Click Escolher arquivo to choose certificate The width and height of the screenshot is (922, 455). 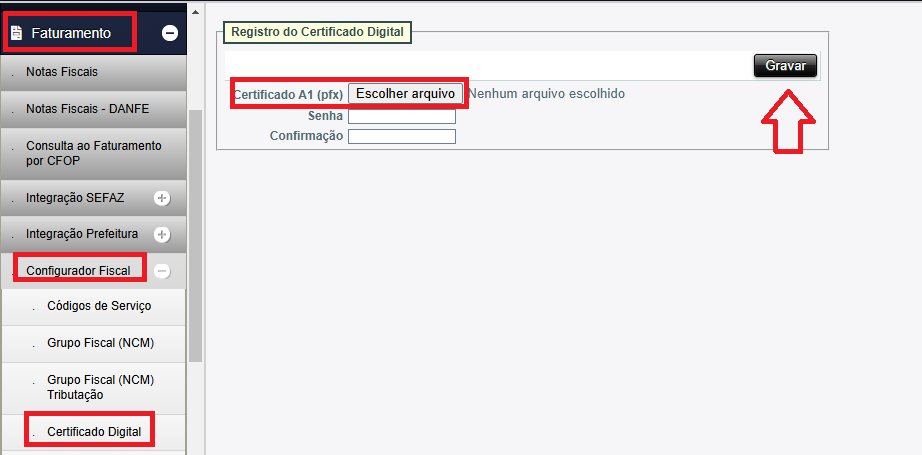(406, 93)
